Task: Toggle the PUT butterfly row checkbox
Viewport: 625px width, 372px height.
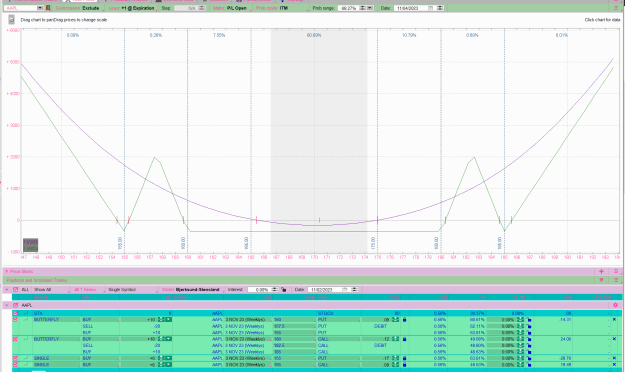Action: pos(15,319)
